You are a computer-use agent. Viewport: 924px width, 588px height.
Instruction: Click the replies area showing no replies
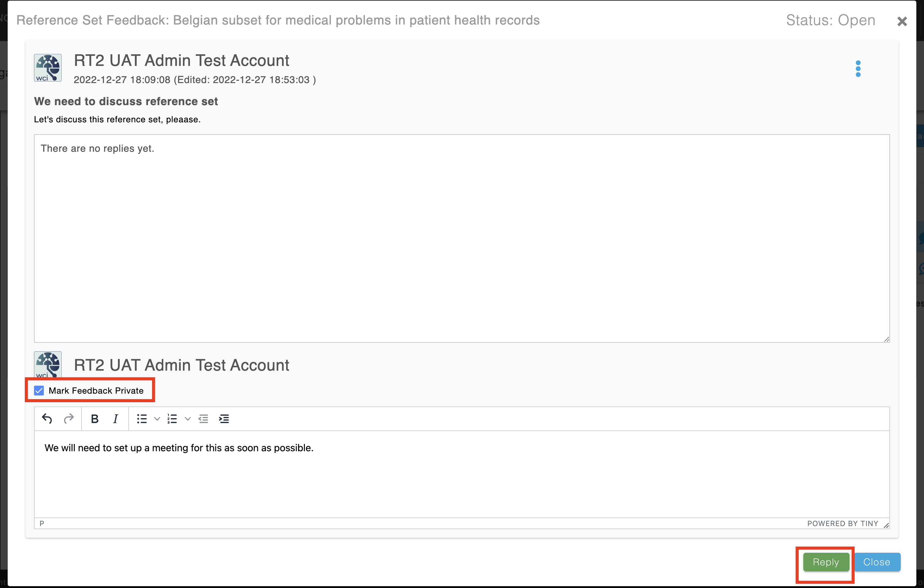tap(462, 239)
